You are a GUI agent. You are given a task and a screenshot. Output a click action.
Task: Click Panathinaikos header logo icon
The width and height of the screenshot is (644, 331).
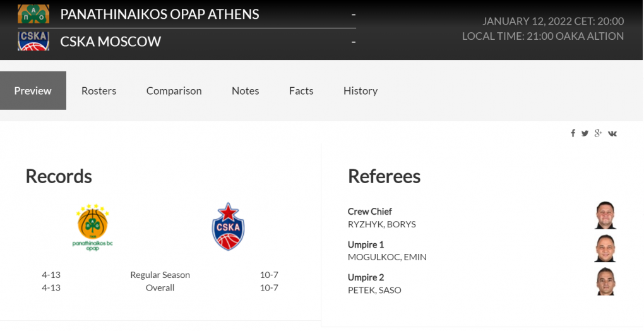point(33,13)
